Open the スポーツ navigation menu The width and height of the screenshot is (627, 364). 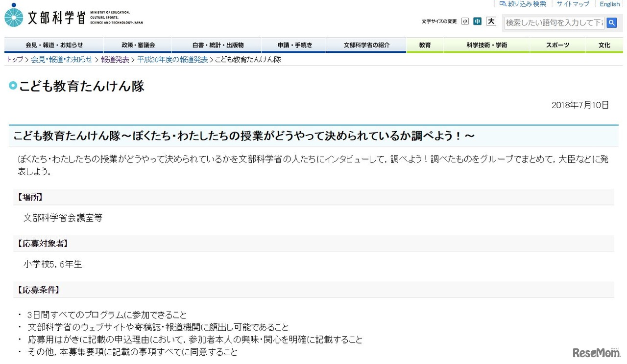[557, 45]
